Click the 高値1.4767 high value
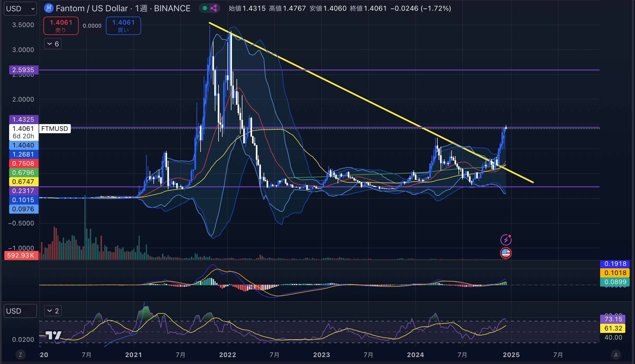This screenshot has width=635, height=364. 287,8
